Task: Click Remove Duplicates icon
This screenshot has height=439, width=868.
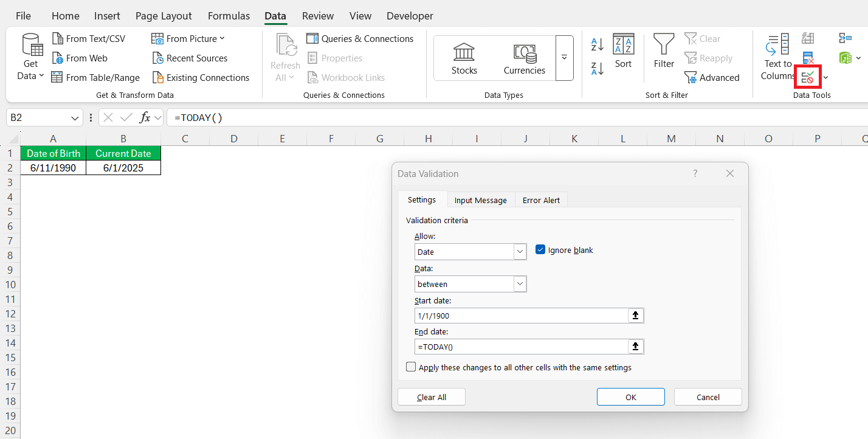Action: [808, 58]
